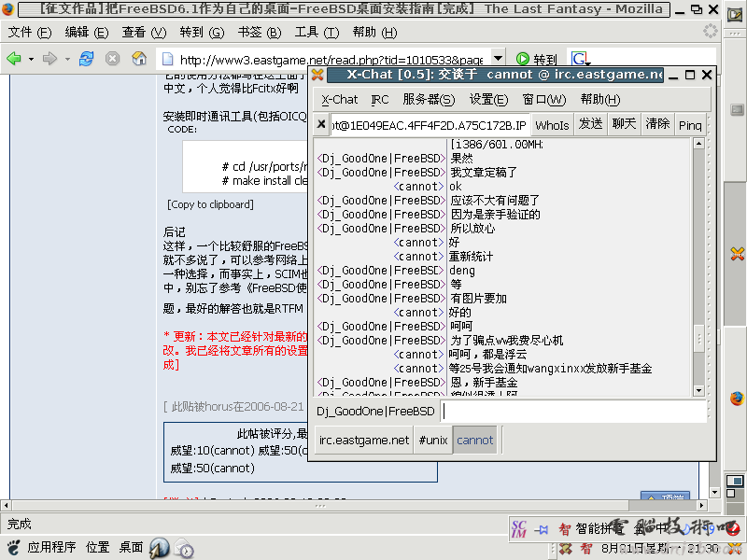Screen dimensions: 747x560
Task: Open Mozilla 文件(F) menu
Action: tap(30, 33)
